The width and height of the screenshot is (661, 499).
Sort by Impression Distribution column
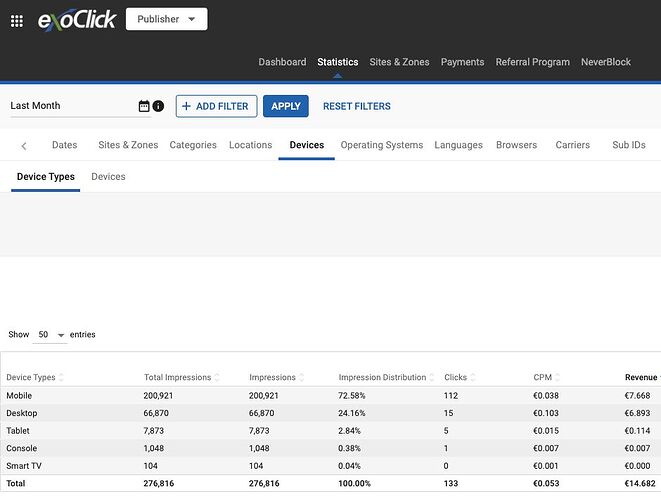[x=386, y=377]
